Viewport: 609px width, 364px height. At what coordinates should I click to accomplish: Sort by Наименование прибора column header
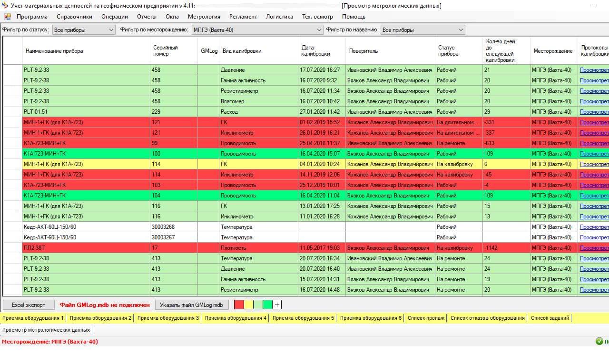pos(86,51)
